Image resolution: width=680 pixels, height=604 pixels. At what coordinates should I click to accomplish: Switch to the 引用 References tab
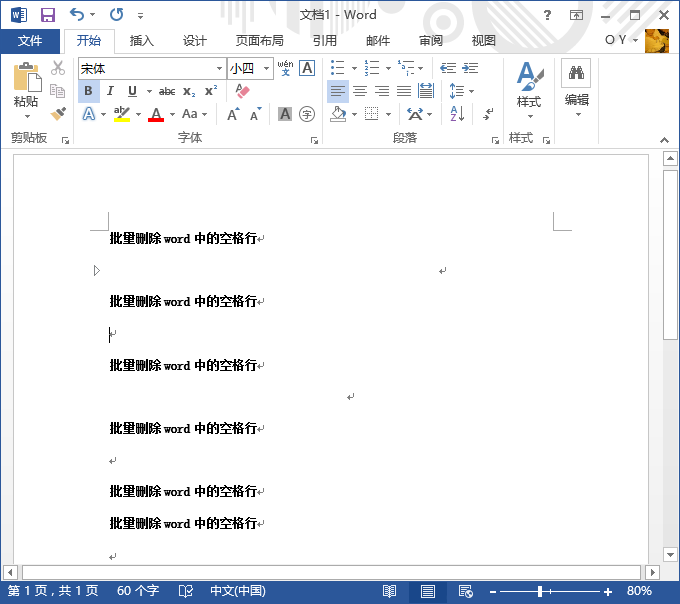[x=324, y=41]
